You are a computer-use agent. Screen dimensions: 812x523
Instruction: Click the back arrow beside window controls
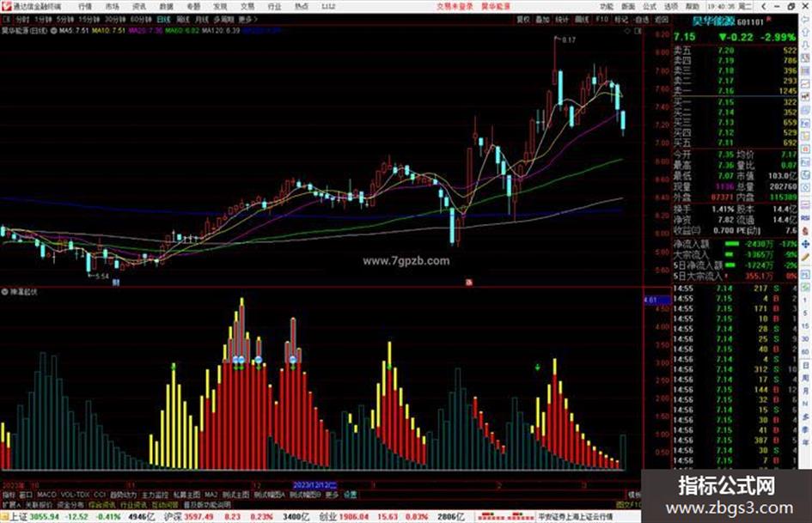pyautogui.click(x=763, y=6)
